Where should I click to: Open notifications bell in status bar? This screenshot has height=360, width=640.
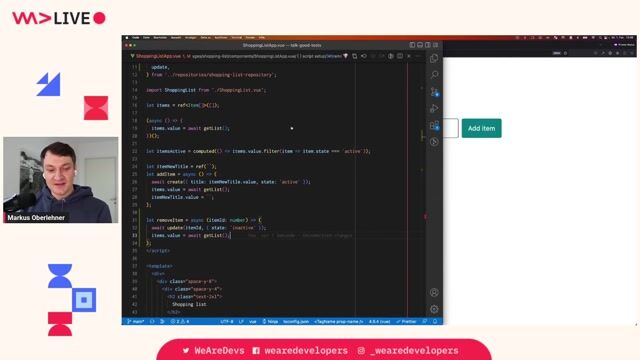coord(435,322)
